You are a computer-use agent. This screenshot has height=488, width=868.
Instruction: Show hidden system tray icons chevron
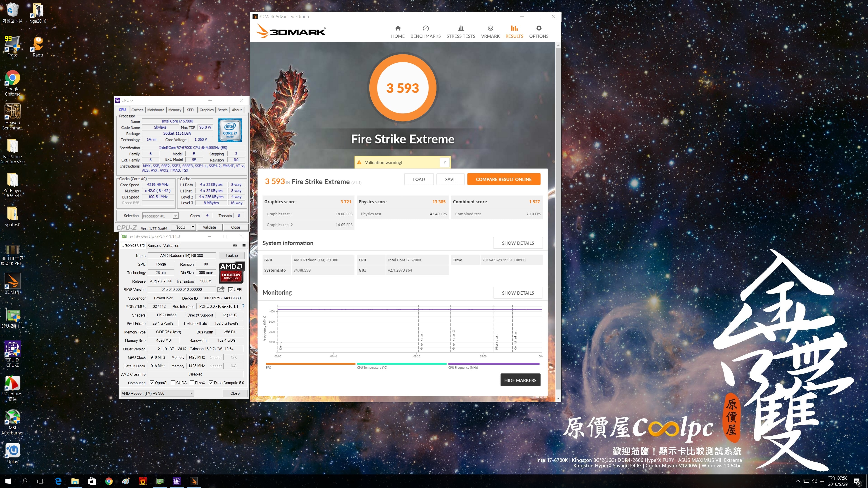(797, 481)
